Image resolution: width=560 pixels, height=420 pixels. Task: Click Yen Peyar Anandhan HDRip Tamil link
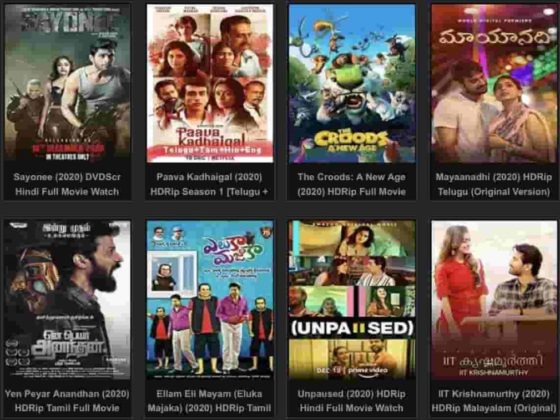pos(67,401)
